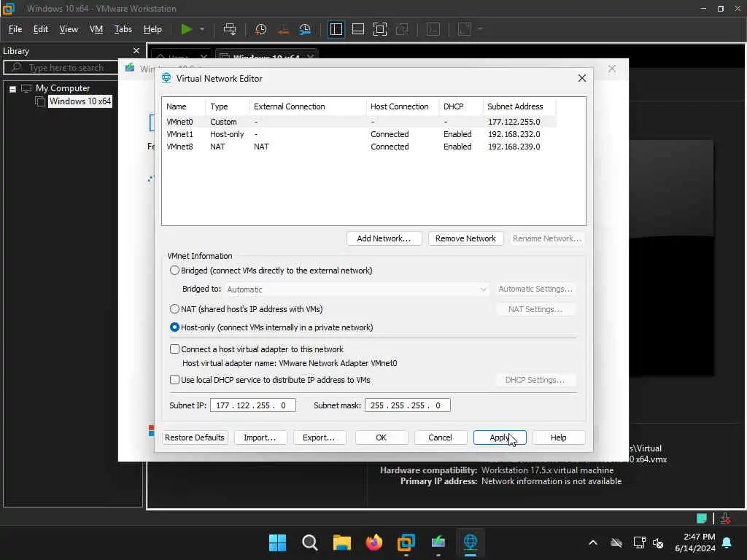Click subnet address 192.168.232.0 cell

(x=514, y=134)
